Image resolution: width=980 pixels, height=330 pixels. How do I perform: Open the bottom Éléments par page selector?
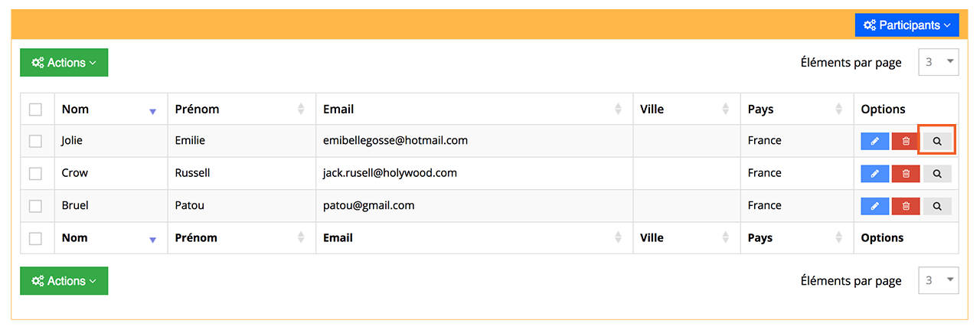939,280
